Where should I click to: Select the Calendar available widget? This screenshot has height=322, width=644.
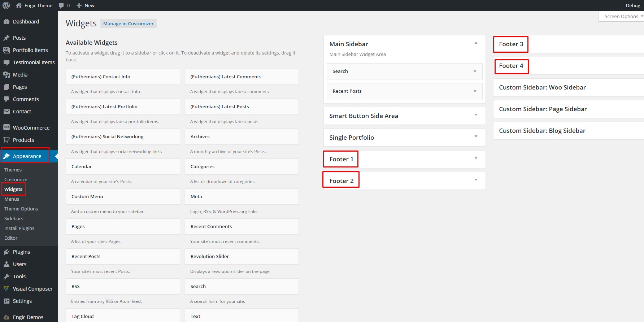(123, 166)
